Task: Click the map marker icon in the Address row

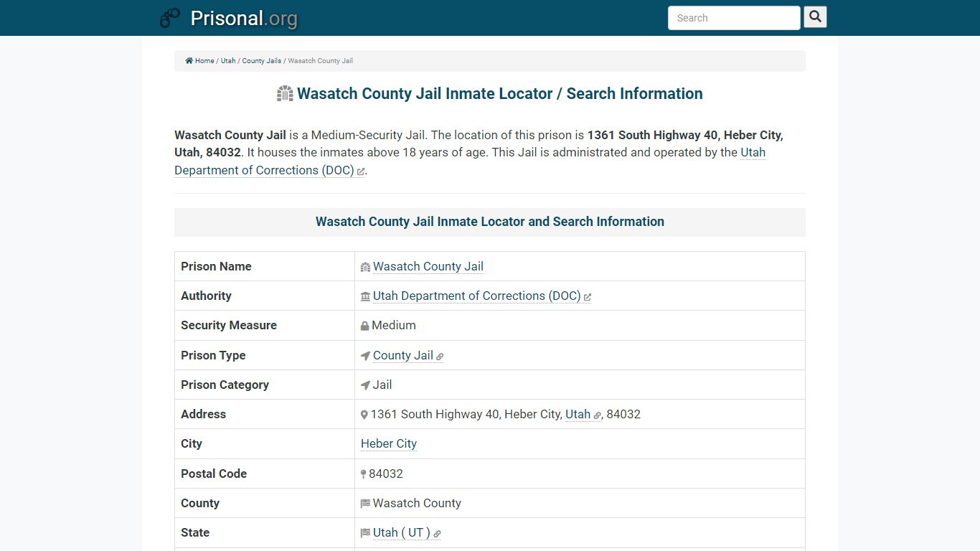Action: pyautogui.click(x=364, y=415)
